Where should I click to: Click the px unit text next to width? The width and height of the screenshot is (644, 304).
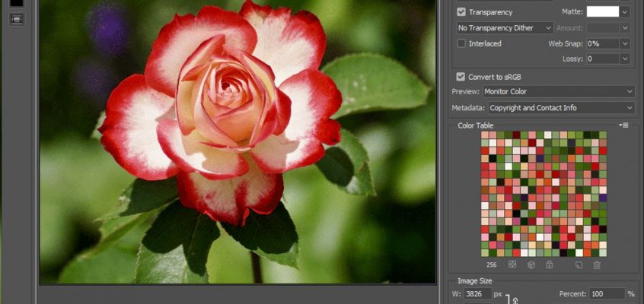[x=498, y=294]
